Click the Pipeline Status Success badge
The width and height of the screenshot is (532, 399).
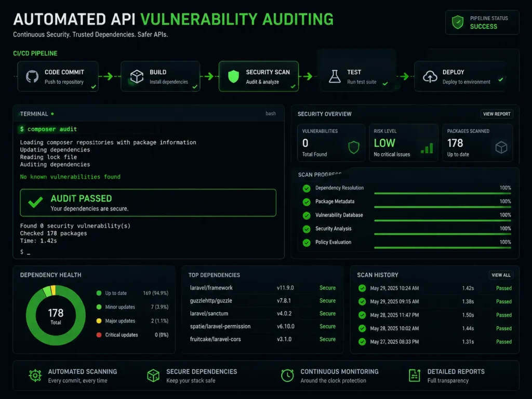[x=482, y=22]
